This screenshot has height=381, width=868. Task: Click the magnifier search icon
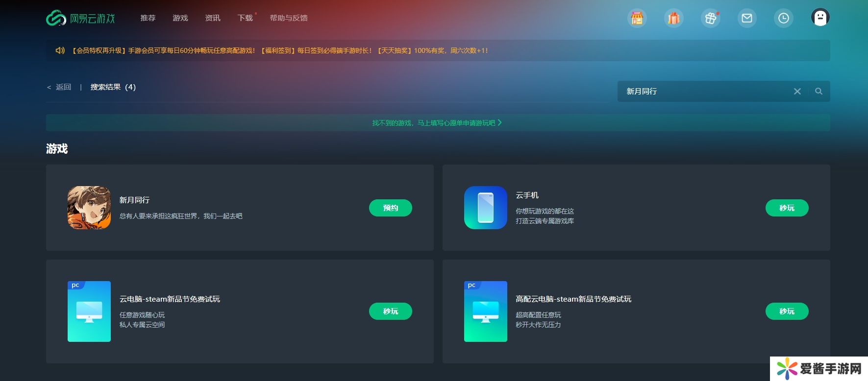coord(818,91)
